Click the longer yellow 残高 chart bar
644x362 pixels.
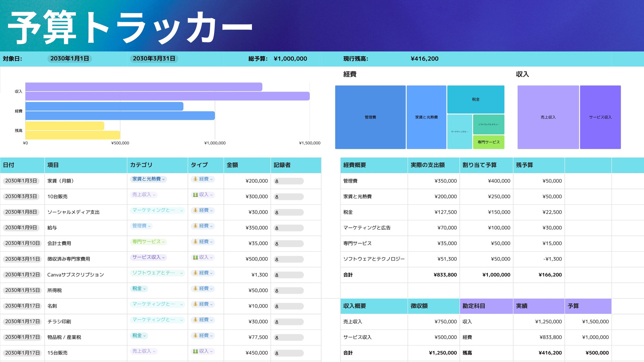73,135
